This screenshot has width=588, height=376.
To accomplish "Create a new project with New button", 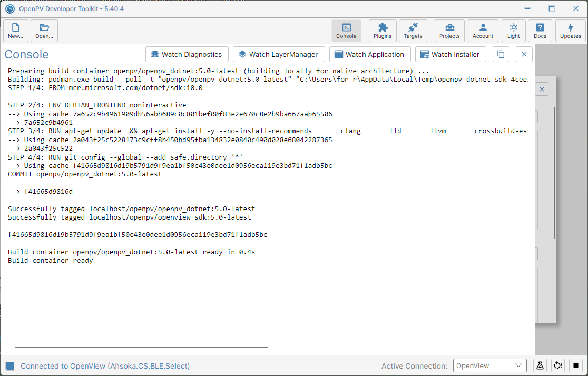I will click(x=16, y=31).
